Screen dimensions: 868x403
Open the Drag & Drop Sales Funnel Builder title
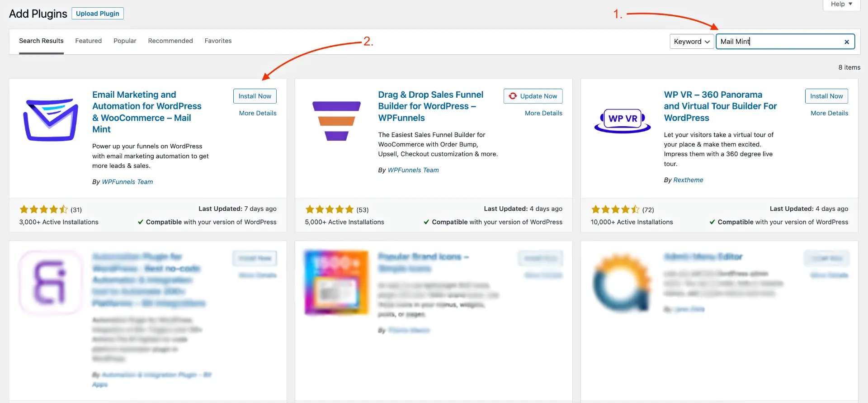click(431, 106)
